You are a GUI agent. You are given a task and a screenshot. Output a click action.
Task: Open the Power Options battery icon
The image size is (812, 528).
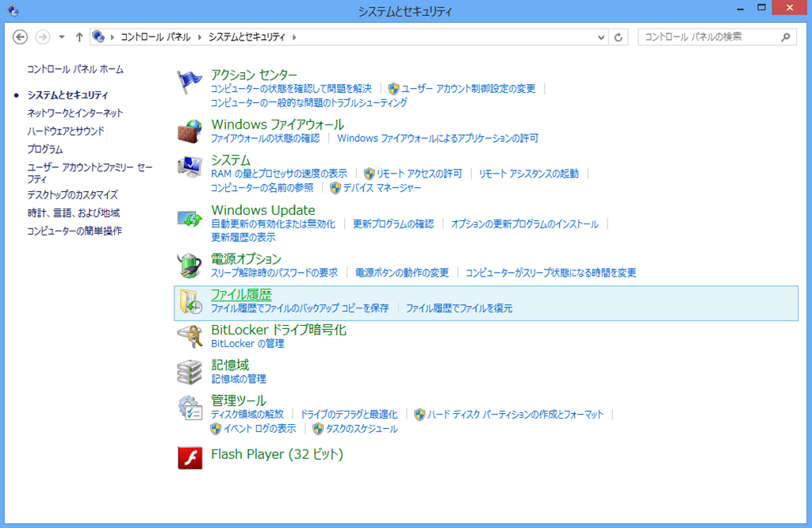pos(189,266)
